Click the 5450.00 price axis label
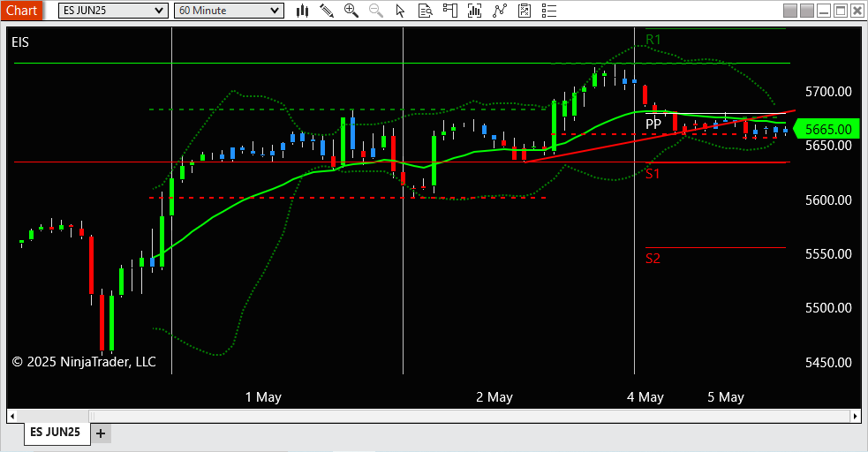Screen dimensions: 868x452 pos(828,362)
